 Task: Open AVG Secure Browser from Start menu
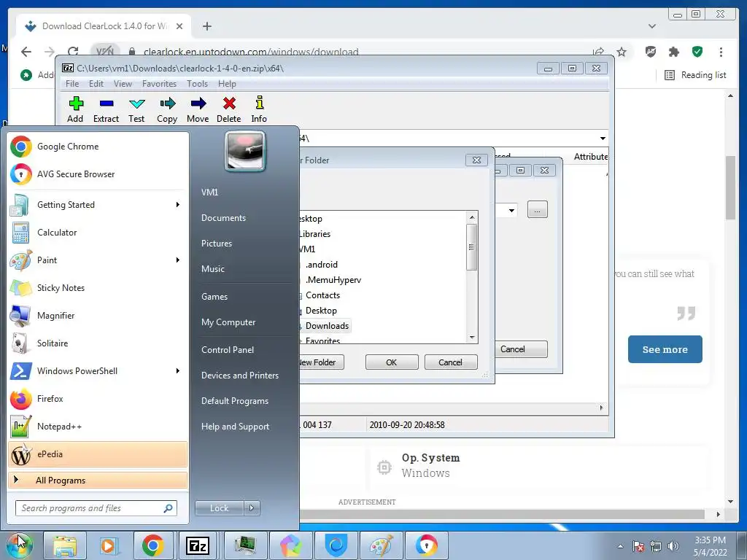pos(98,174)
